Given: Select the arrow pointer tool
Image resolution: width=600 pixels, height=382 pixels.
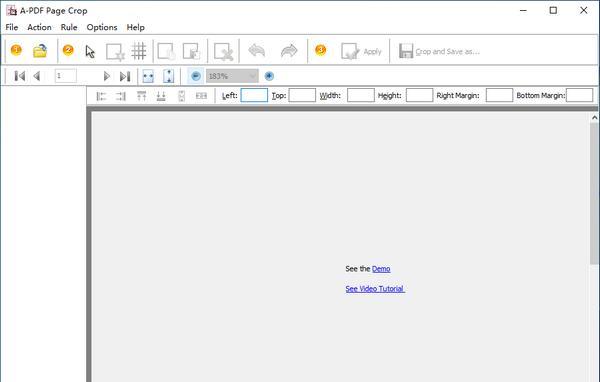Looking at the screenshot, I should pos(90,51).
